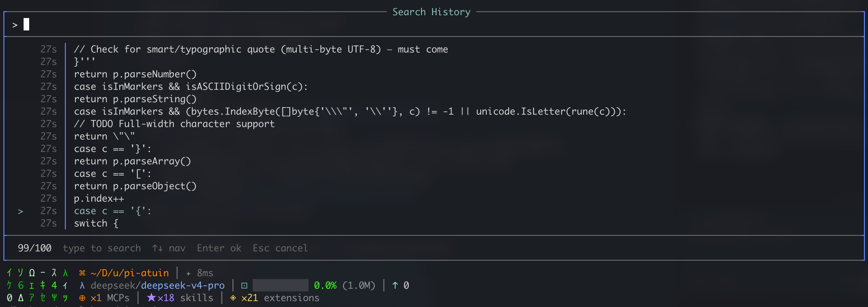
Task: Click the 'Search History' panel title
Action: point(431,12)
